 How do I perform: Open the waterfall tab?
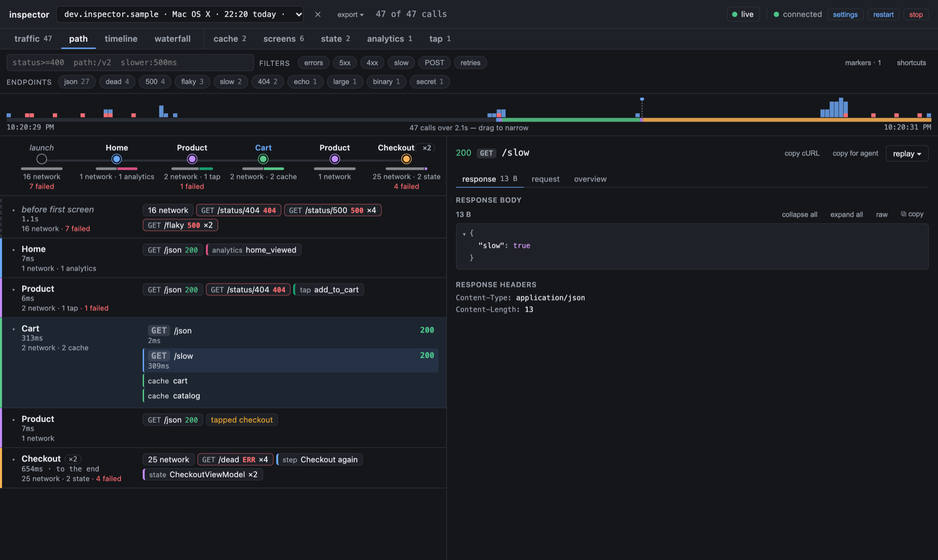pos(173,39)
